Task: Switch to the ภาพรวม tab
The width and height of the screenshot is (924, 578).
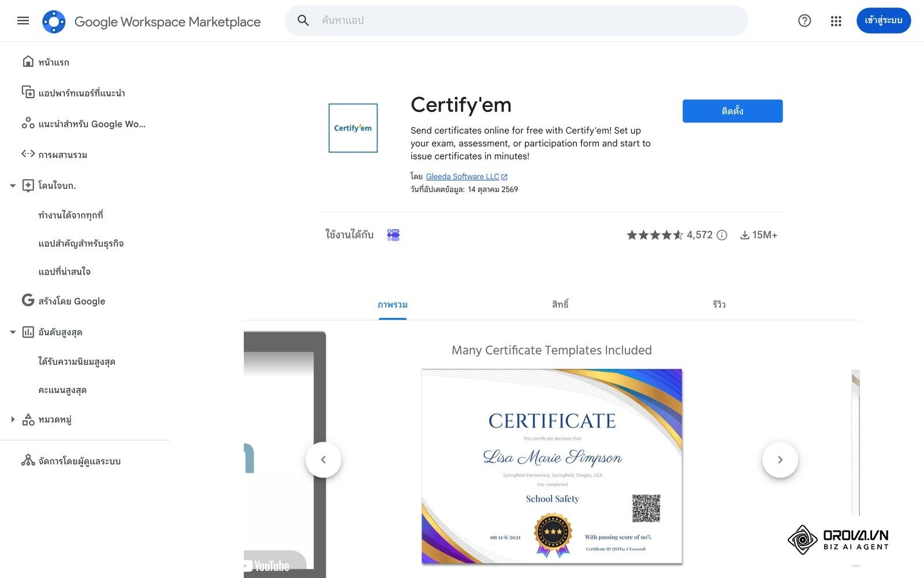Action: click(x=393, y=305)
